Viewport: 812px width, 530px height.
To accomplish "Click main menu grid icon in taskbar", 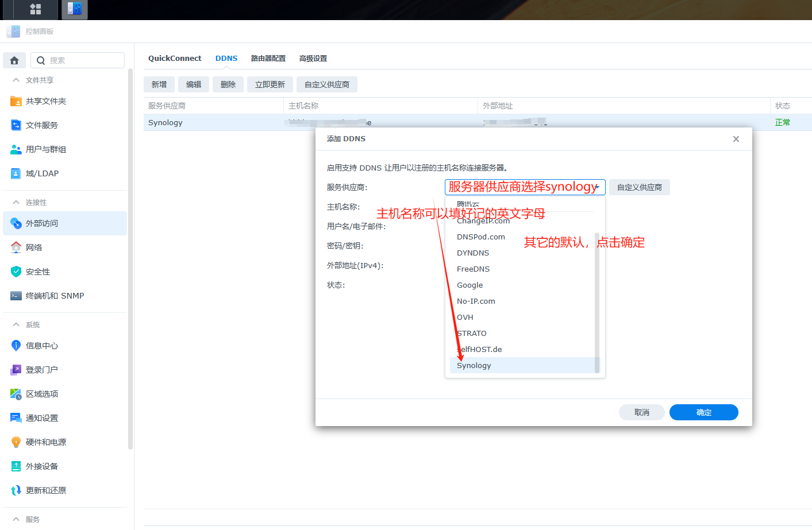I will 36,9.
